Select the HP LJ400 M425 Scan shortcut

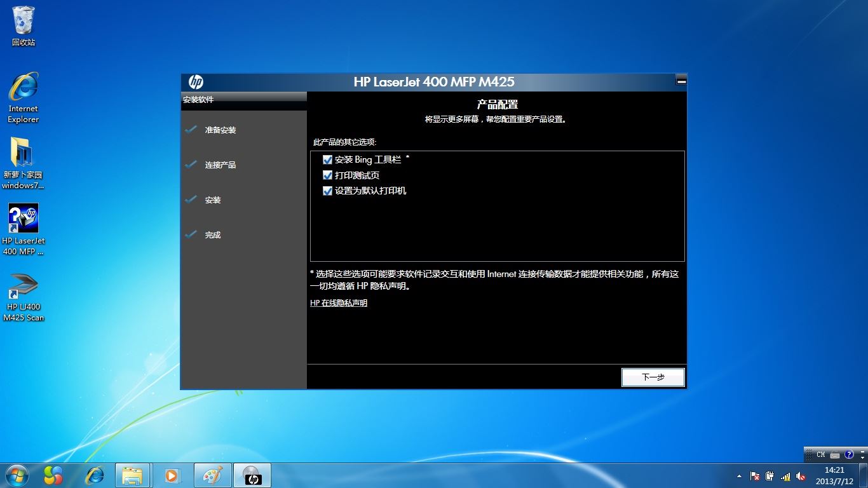click(24, 297)
